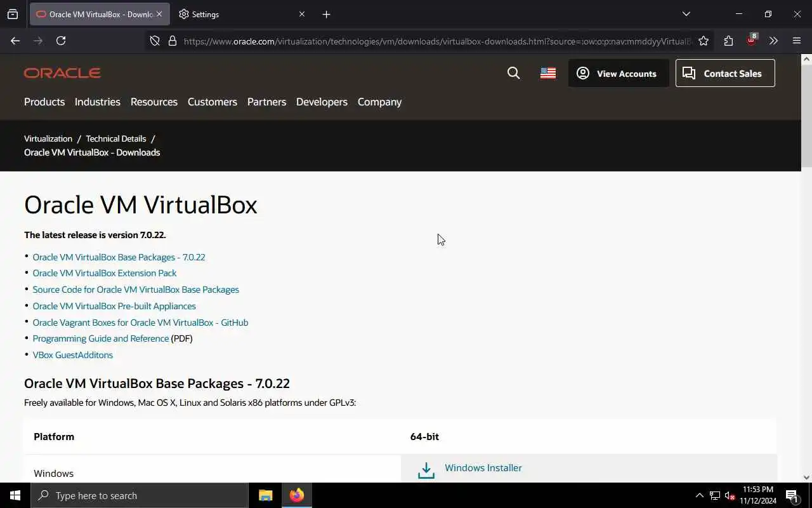
Task: Select the US flag country icon
Action: click(x=548, y=73)
